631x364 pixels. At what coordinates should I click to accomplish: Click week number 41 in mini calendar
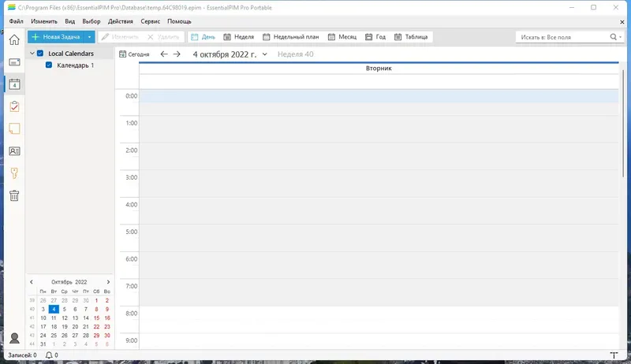coord(32,318)
